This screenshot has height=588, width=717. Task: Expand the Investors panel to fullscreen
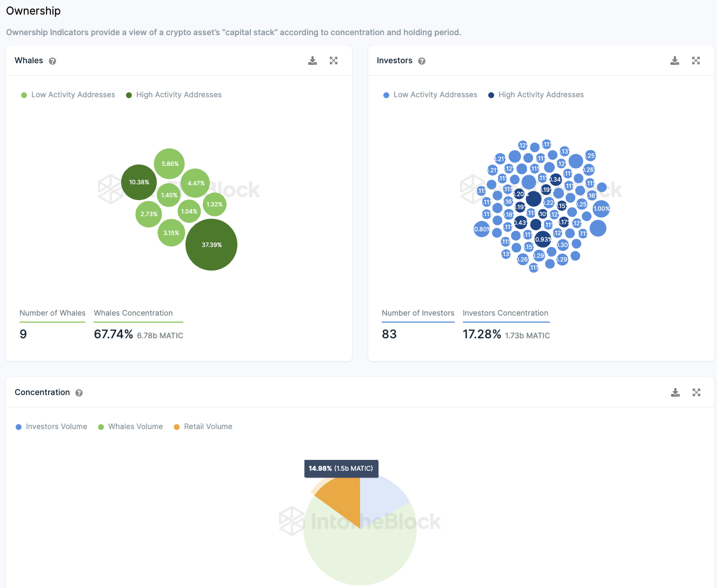pyautogui.click(x=696, y=61)
